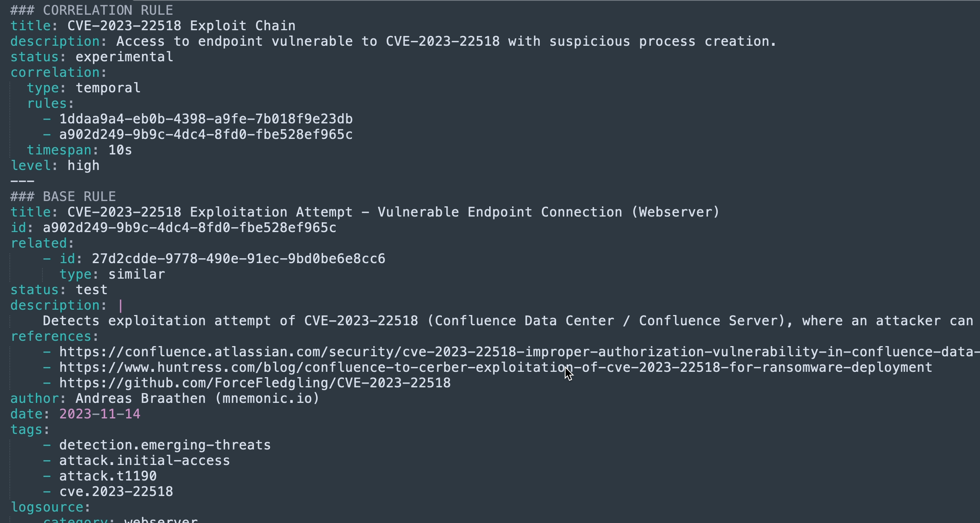
Task: Click the first rule ID starting with 1ddaa9a4
Action: pos(206,119)
